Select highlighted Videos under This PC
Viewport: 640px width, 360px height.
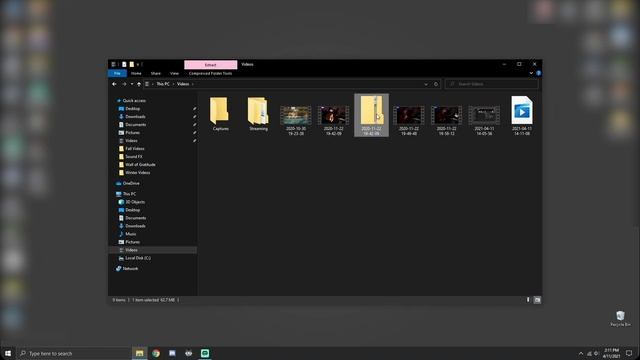(152, 250)
